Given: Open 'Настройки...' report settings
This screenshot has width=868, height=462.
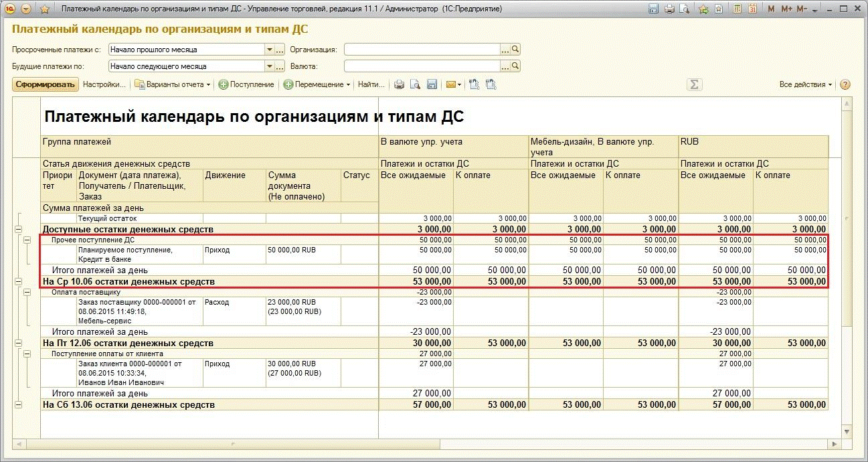Looking at the screenshot, I should click(x=104, y=84).
